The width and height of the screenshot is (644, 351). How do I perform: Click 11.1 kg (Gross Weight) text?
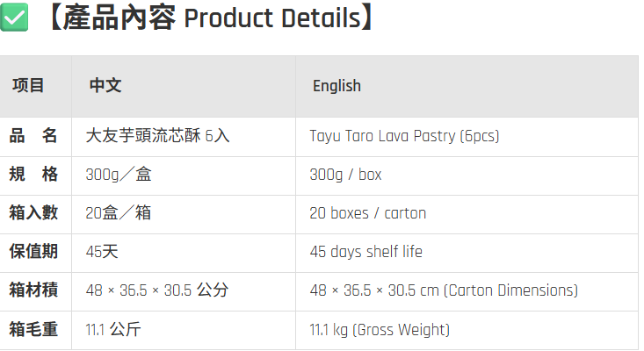(380, 330)
